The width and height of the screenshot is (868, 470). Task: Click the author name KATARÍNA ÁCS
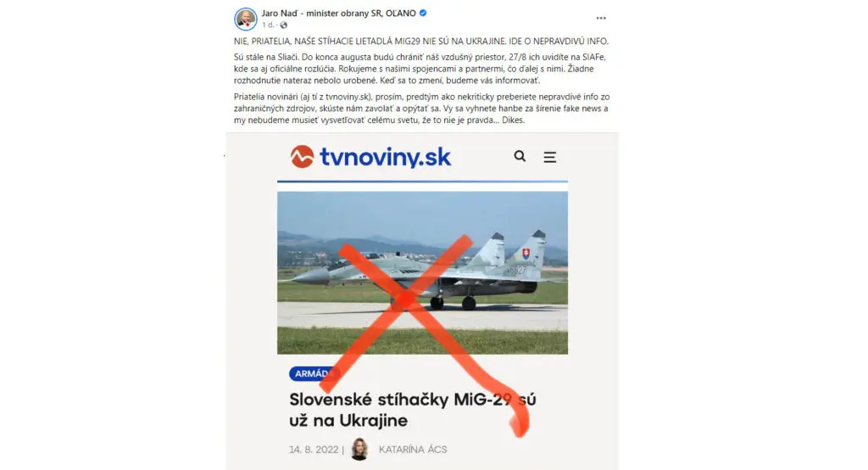pyautogui.click(x=413, y=450)
